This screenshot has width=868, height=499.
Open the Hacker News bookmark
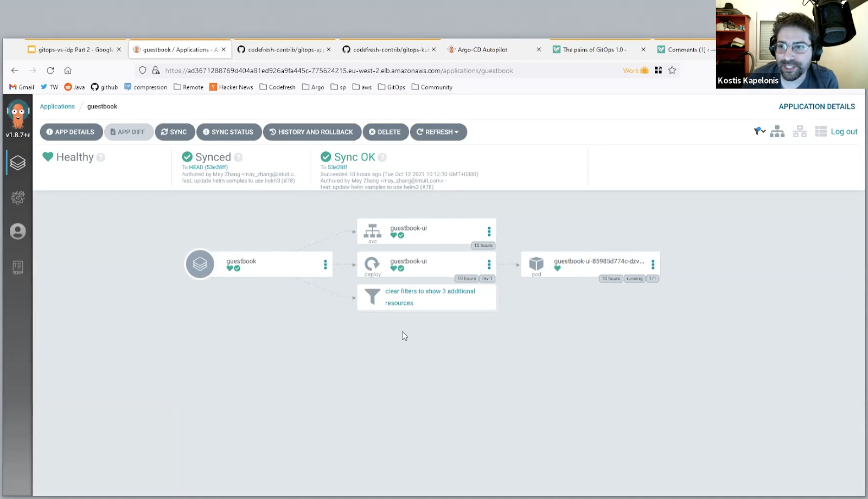click(x=232, y=87)
